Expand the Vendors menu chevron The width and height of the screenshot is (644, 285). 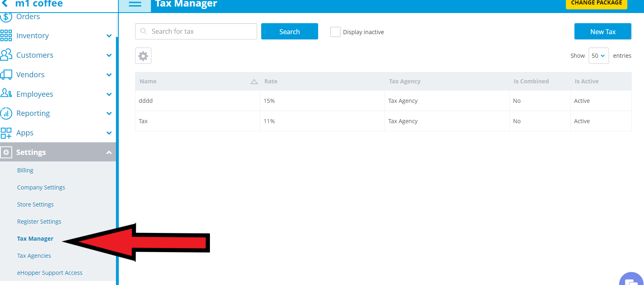(109, 75)
